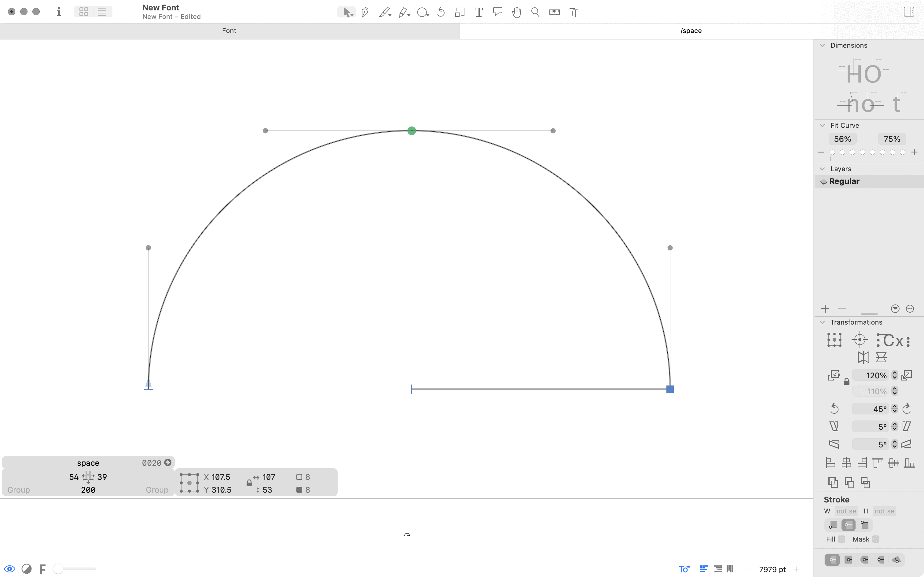924x577 pixels.
Task: Select the Text tool in toolbar
Action: 479,12
